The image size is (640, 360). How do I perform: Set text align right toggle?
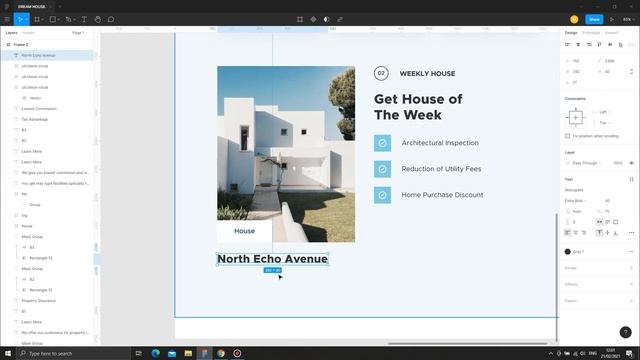pos(584,233)
